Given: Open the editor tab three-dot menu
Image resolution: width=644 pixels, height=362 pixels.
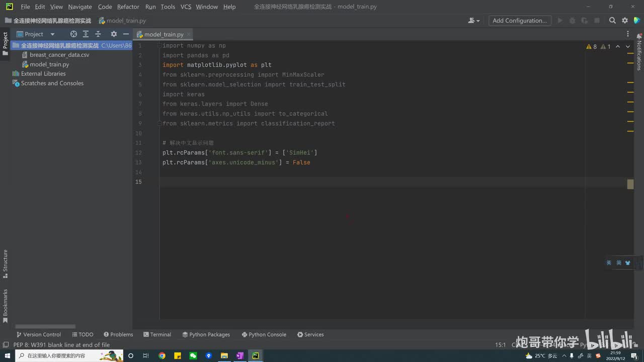Looking at the screenshot, I should [628, 34].
